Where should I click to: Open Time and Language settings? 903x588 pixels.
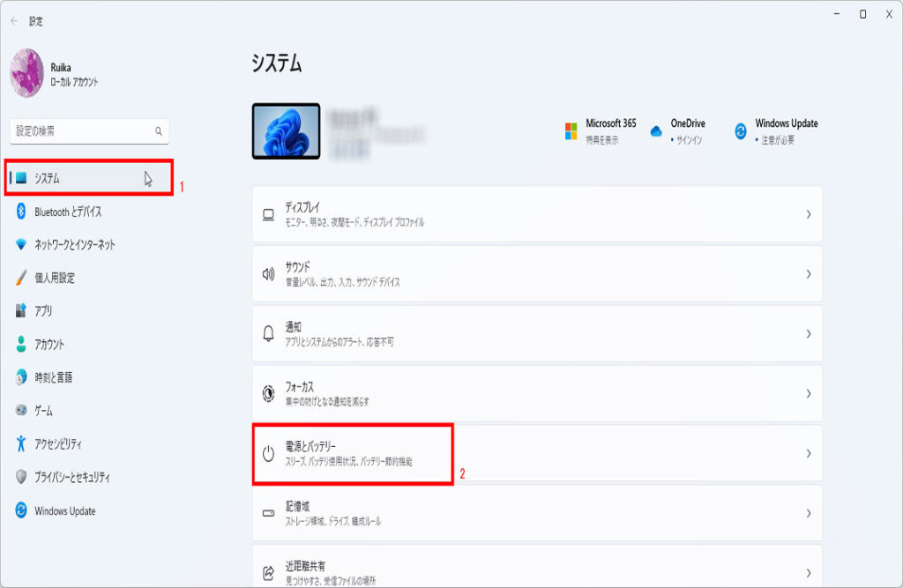pos(53,377)
